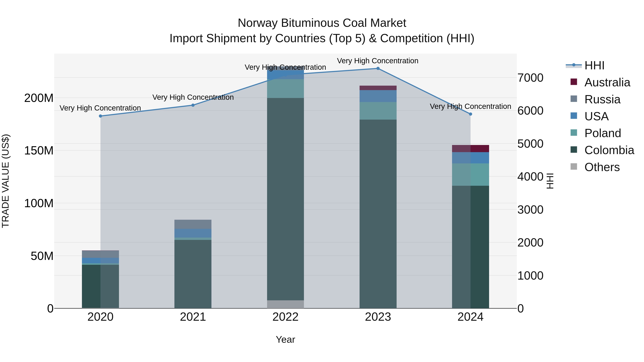644x362 pixels.
Task: Click the 2020 x-axis label
Action: (x=101, y=317)
